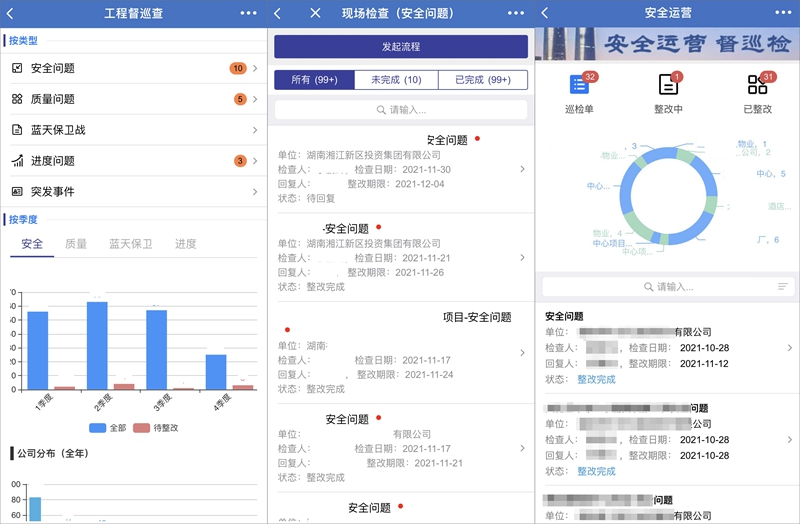Open the 巡检单 list icon
This screenshot has width=800, height=524.
tap(579, 84)
